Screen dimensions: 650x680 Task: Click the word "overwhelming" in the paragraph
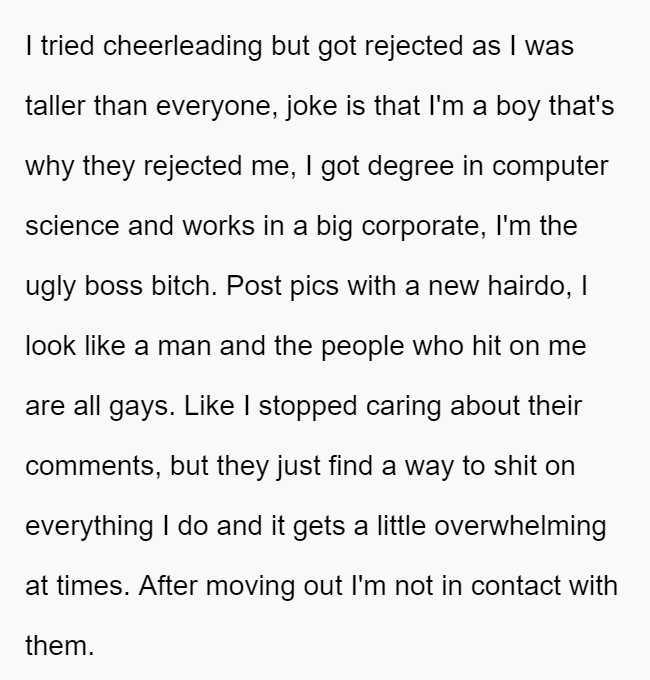(x=520, y=527)
